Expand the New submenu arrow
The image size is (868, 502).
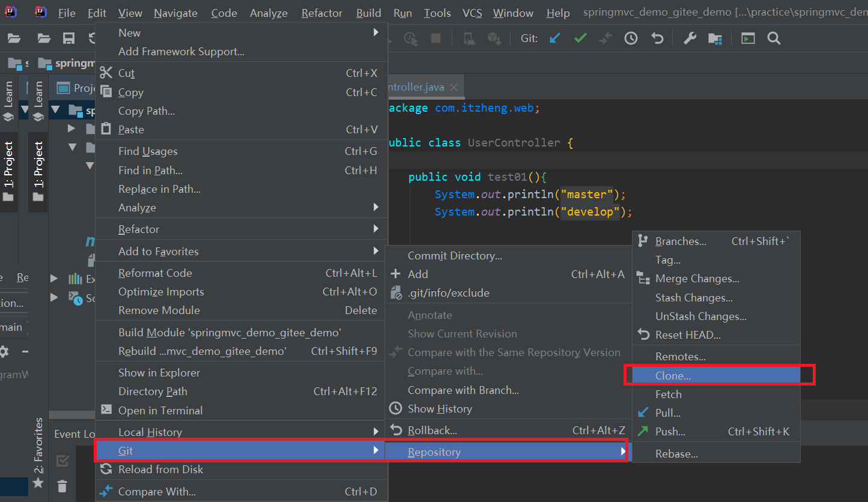376,32
